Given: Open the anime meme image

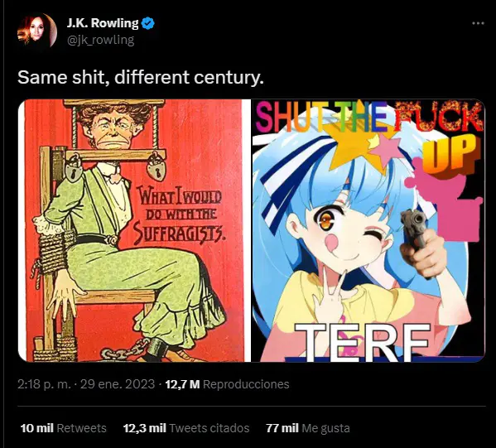Looking at the screenshot, I should (368, 230).
